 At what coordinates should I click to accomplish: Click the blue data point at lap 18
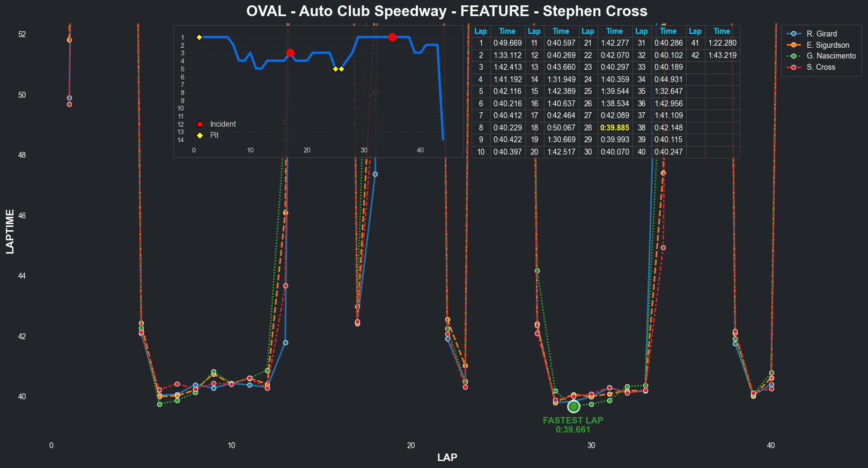[375, 174]
